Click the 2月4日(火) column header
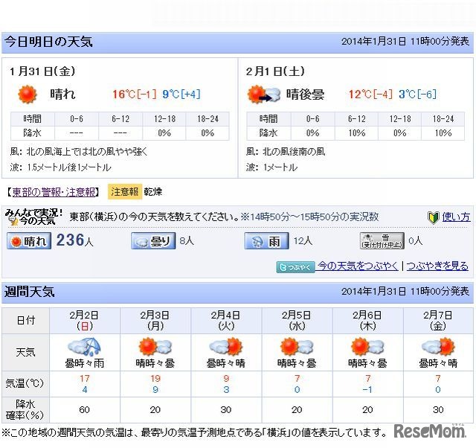Screen dimensions: 476x448 tap(226, 321)
